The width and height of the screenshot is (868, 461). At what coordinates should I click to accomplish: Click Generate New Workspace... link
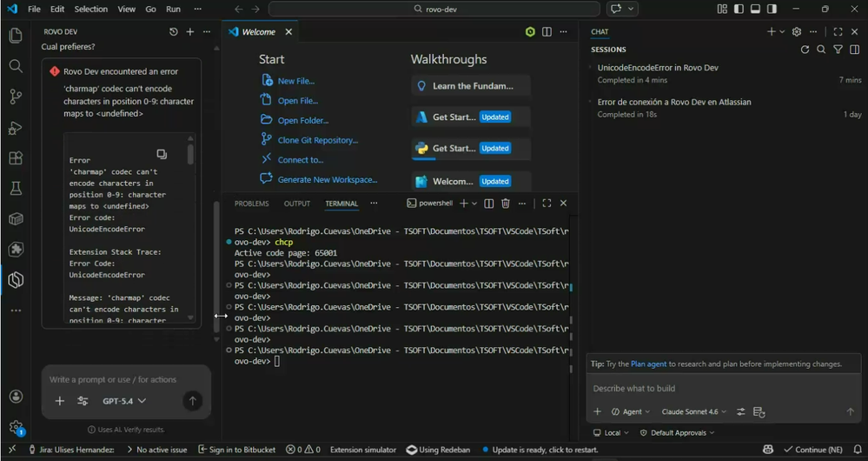(328, 179)
